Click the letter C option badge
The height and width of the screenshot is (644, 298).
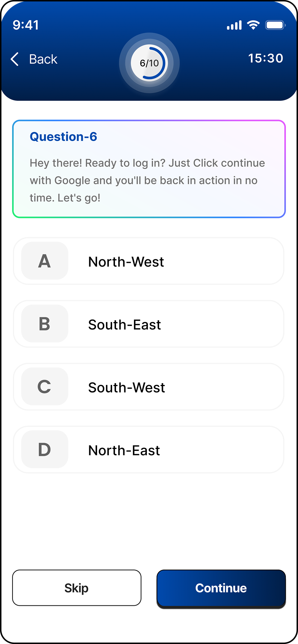45,386
